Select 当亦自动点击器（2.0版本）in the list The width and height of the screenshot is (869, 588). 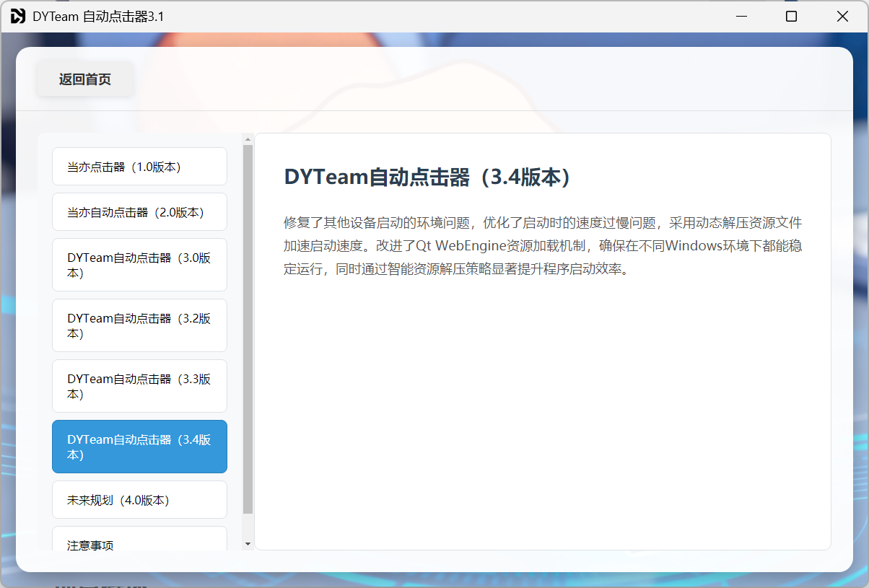(139, 212)
